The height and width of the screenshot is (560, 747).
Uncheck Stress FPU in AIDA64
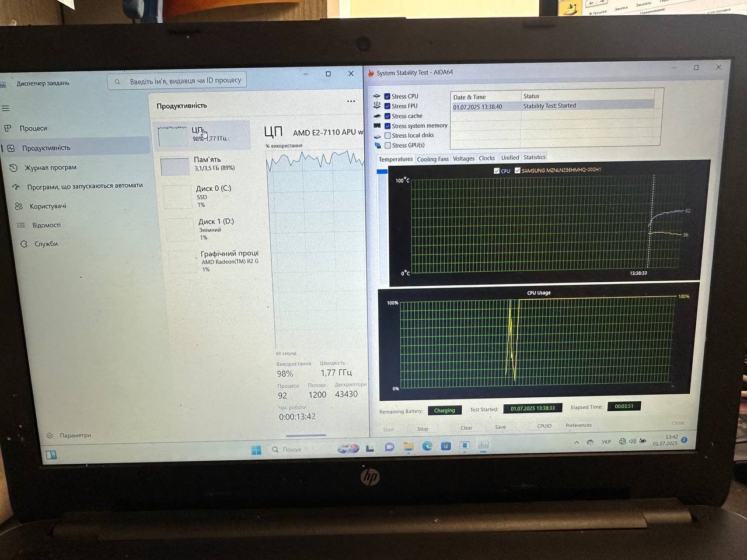point(387,106)
